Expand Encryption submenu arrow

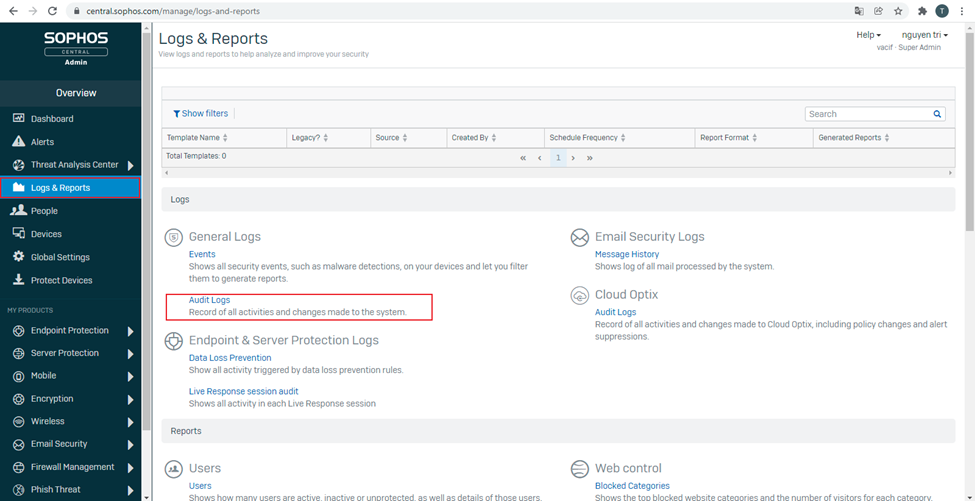tap(131, 400)
